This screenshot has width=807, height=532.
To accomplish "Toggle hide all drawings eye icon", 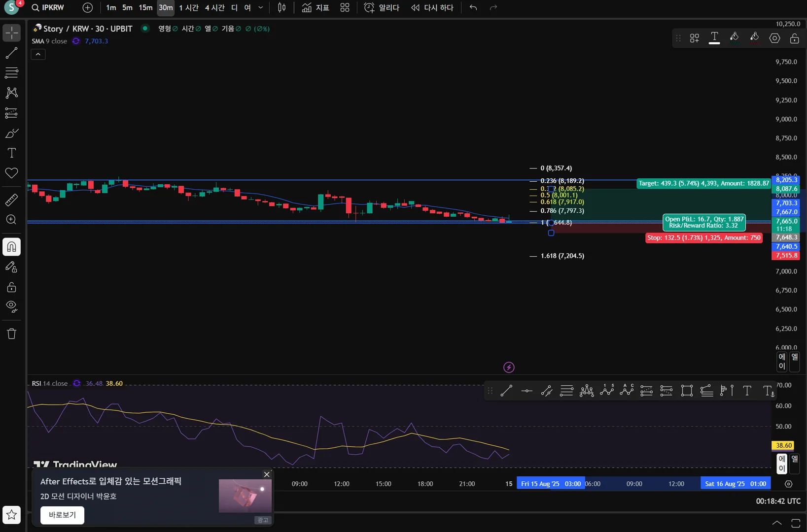I will (11, 307).
